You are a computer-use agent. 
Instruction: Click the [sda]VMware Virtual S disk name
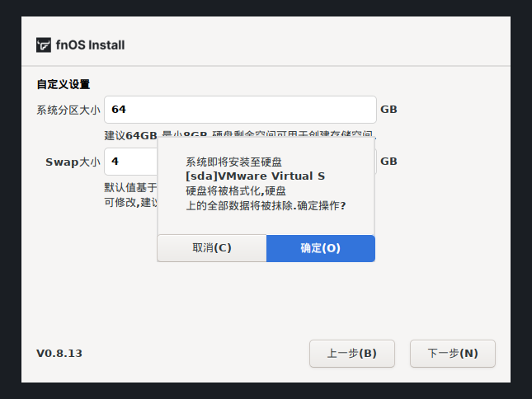coord(255,176)
